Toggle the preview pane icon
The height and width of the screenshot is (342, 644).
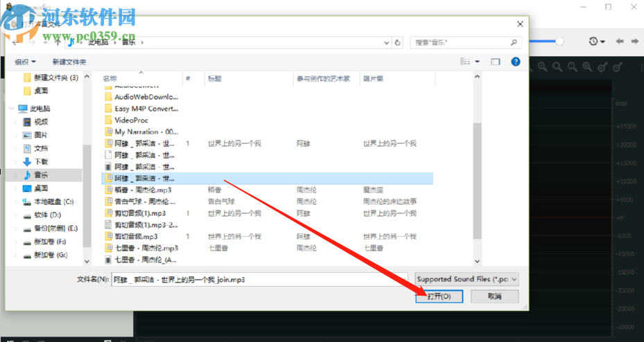(x=496, y=62)
